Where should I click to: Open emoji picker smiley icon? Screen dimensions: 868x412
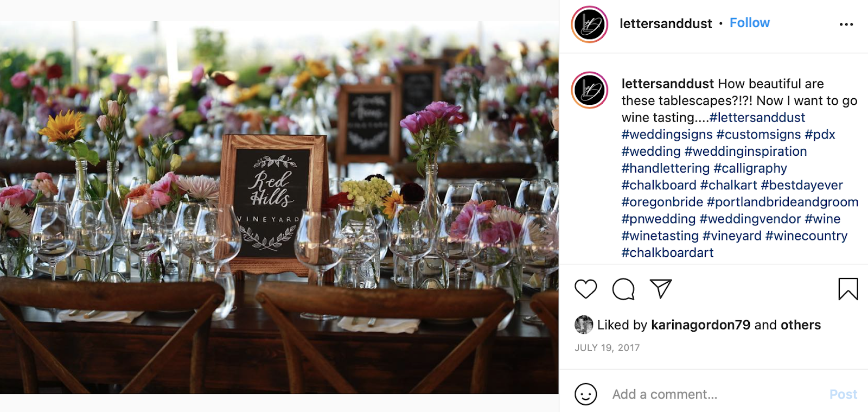[x=586, y=394]
